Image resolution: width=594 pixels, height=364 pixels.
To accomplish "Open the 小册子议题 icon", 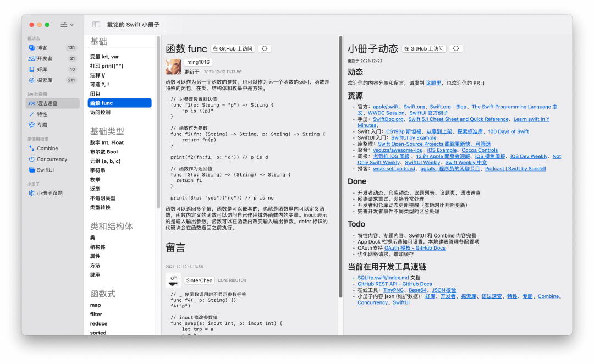I will [31, 193].
